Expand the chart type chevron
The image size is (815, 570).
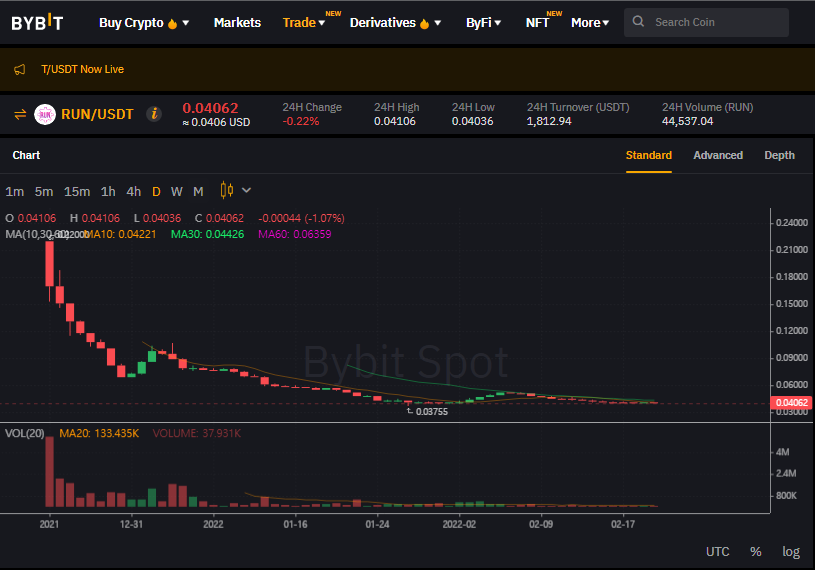[246, 191]
